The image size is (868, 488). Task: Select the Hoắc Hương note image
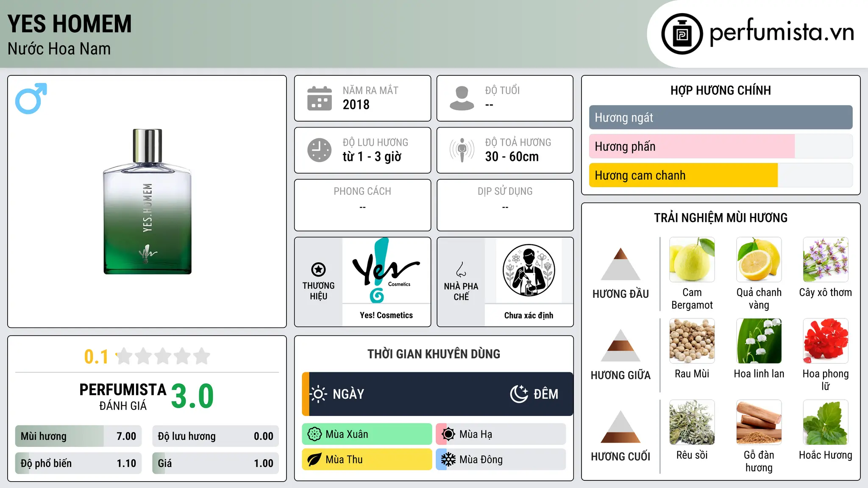tap(826, 422)
